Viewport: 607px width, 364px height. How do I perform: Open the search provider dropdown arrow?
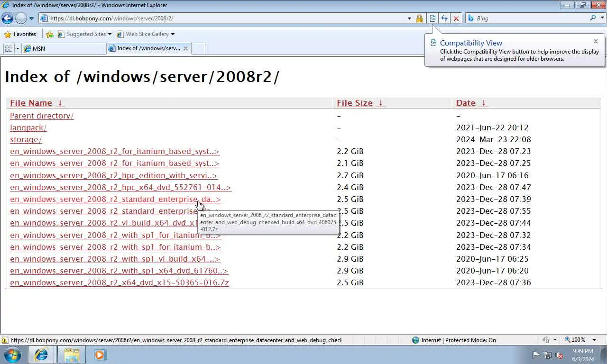(x=601, y=18)
